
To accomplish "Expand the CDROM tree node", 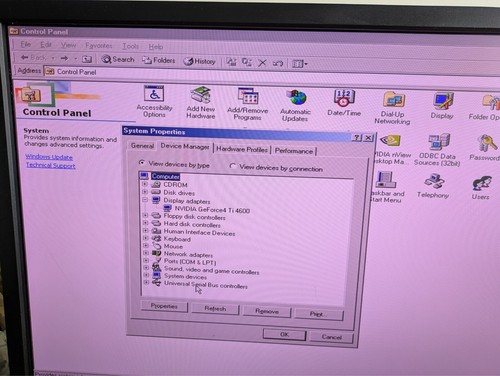I will [x=145, y=184].
